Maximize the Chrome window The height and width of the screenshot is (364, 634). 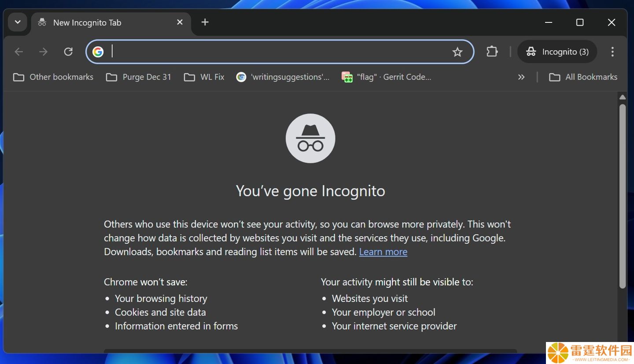tap(580, 22)
